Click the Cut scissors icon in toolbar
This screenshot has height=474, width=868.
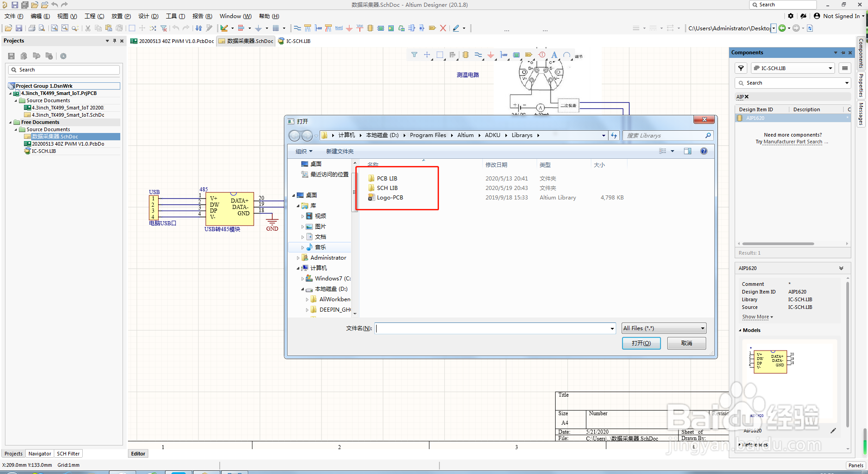[88, 28]
